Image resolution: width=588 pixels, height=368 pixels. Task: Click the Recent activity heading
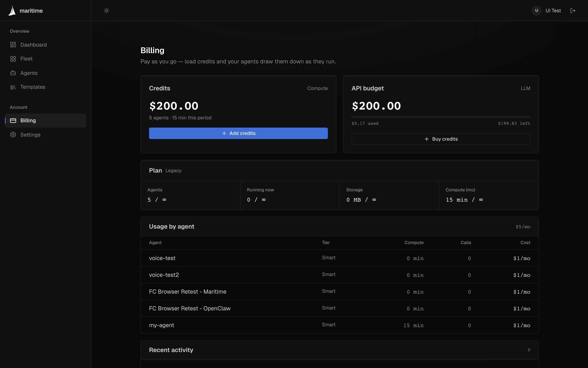click(x=171, y=350)
